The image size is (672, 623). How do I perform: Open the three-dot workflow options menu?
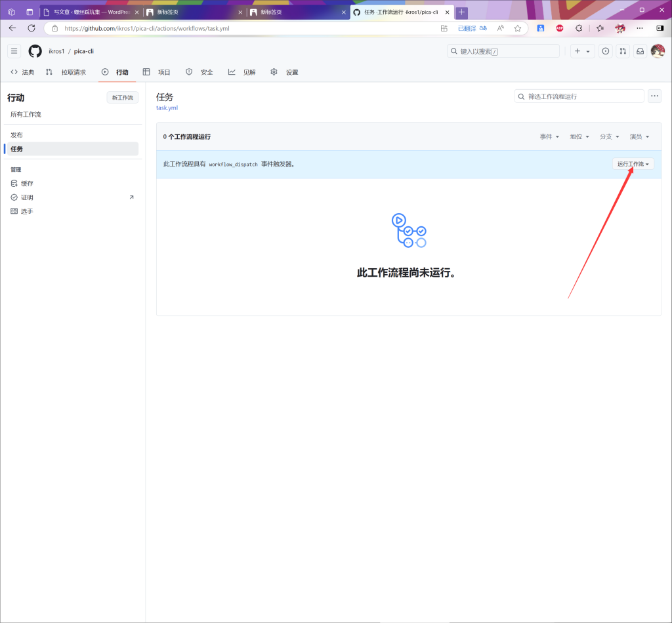[654, 96]
